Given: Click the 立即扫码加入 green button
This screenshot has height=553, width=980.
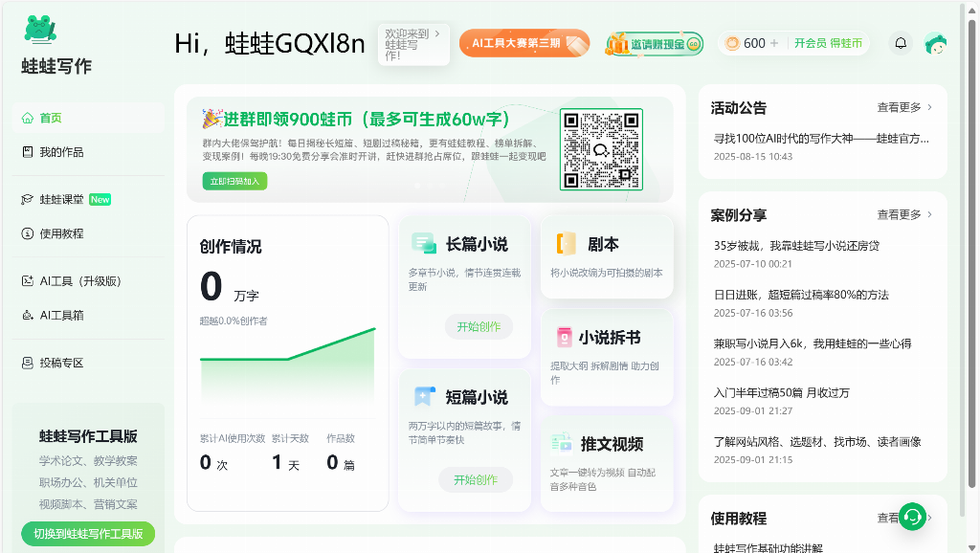Looking at the screenshot, I should point(234,181).
